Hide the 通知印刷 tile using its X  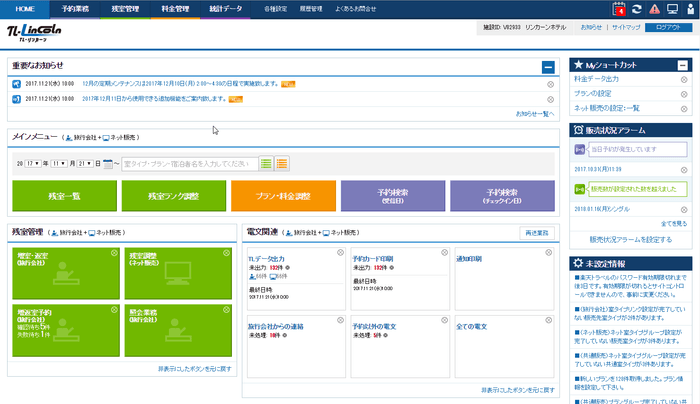pyautogui.click(x=548, y=251)
